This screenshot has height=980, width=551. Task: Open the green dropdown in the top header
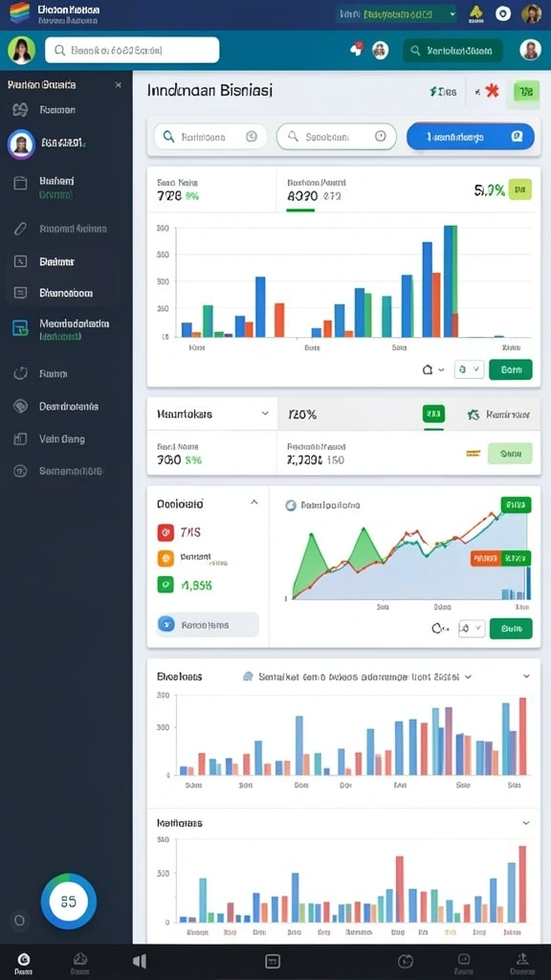[397, 13]
